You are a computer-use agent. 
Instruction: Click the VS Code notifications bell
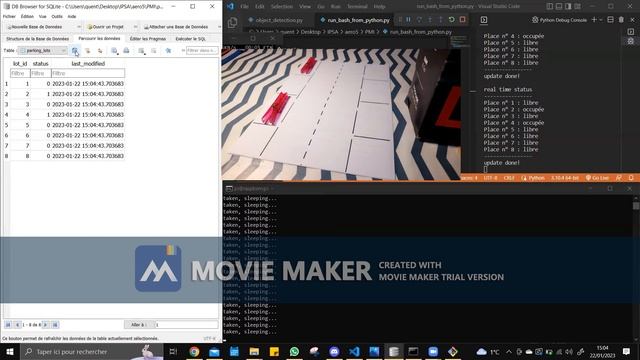click(631, 178)
